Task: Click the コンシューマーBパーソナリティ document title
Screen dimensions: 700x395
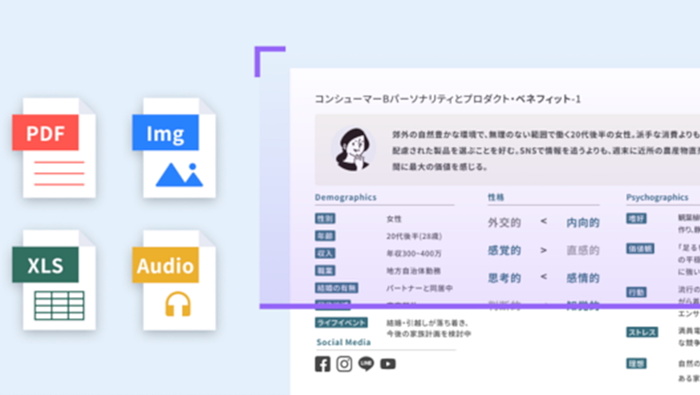Action: tap(448, 99)
